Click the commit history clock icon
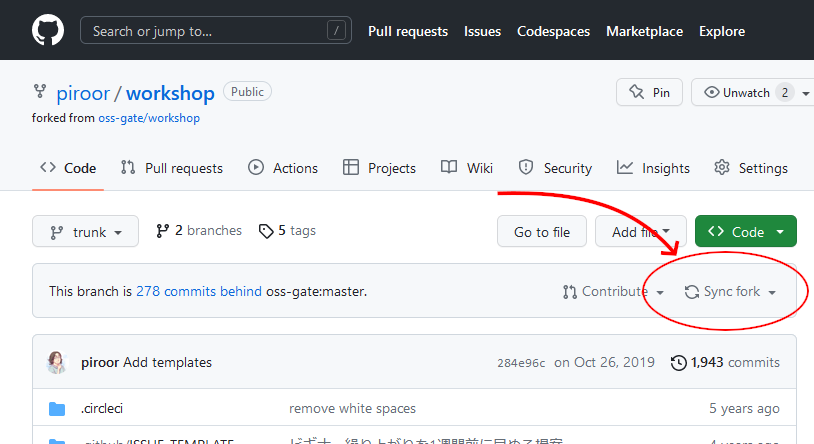The height and width of the screenshot is (444, 814). tap(679, 362)
